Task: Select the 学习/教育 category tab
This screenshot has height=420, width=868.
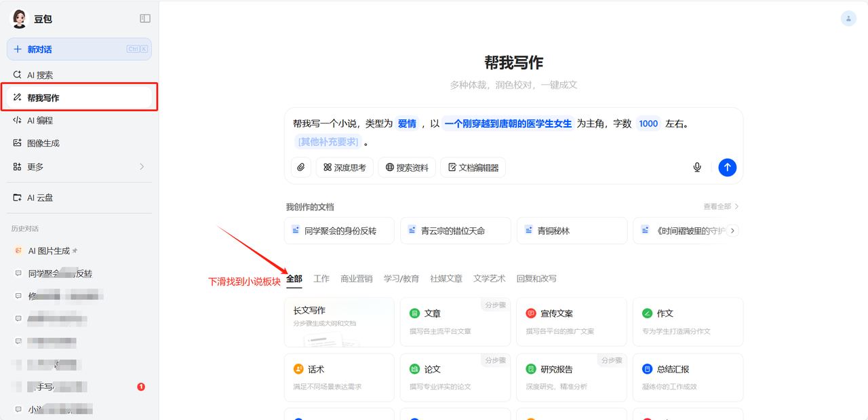Action: click(x=401, y=278)
